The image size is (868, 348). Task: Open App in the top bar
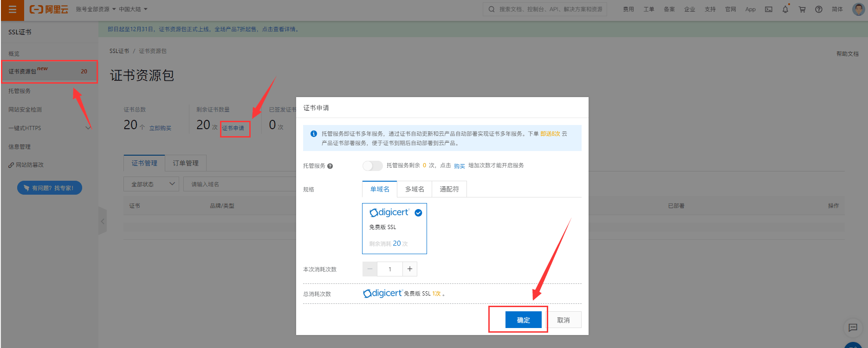tap(751, 9)
